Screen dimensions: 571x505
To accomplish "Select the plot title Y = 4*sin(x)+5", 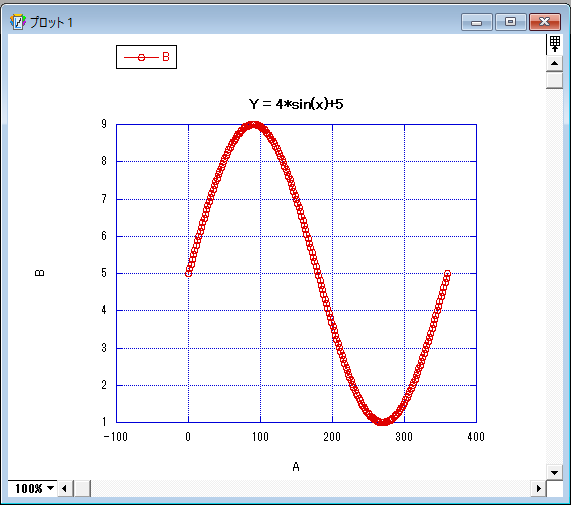I will tap(296, 104).
